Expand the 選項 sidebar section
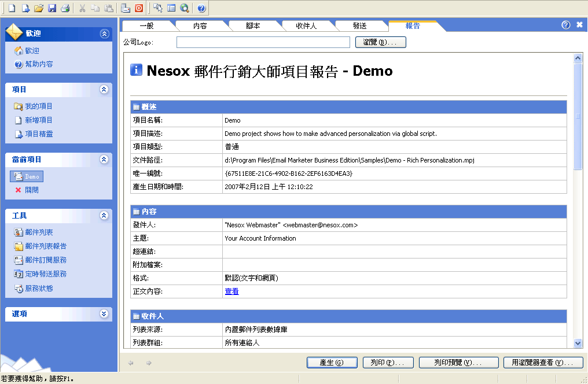588x384 pixels. coord(104,314)
